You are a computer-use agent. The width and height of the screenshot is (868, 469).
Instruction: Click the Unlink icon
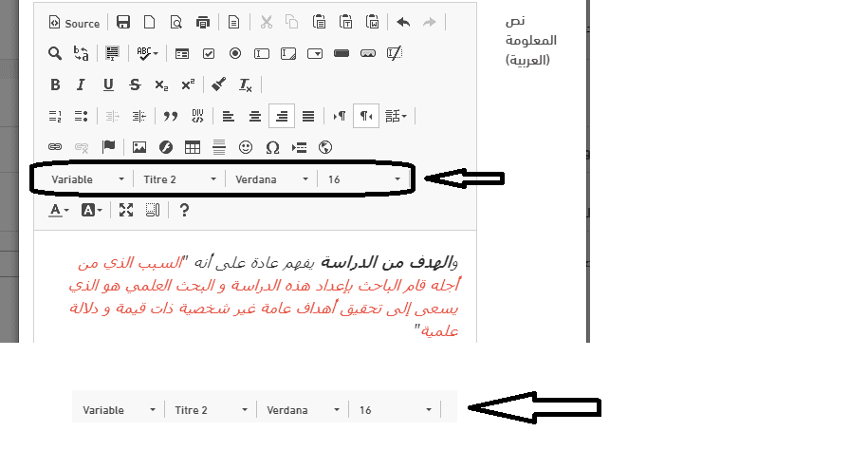pos(82,147)
